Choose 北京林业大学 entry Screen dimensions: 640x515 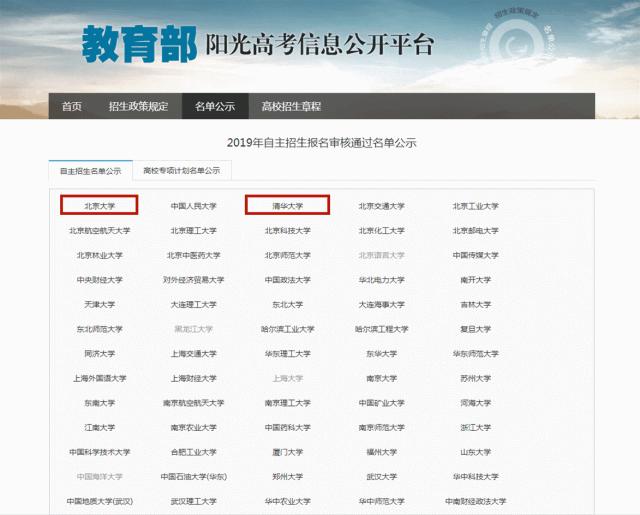pyautogui.click(x=100, y=255)
